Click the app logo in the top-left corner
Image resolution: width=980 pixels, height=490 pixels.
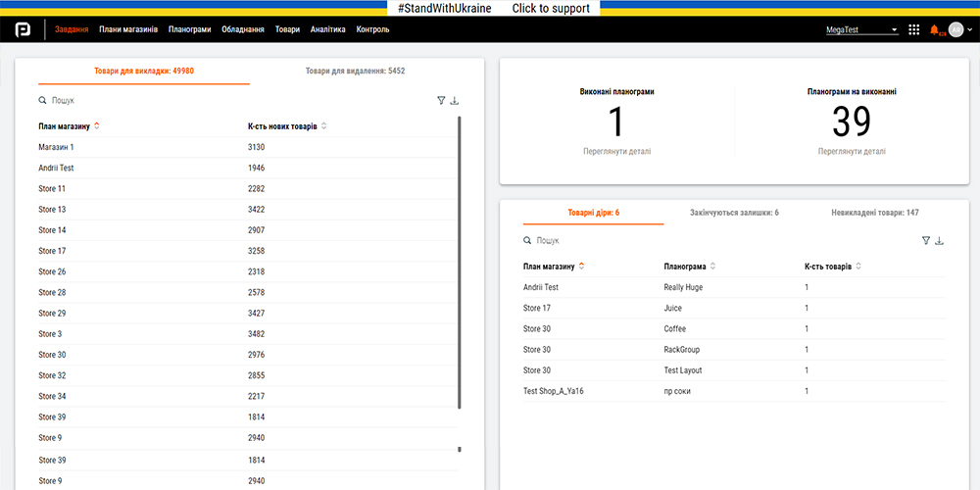[23, 29]
